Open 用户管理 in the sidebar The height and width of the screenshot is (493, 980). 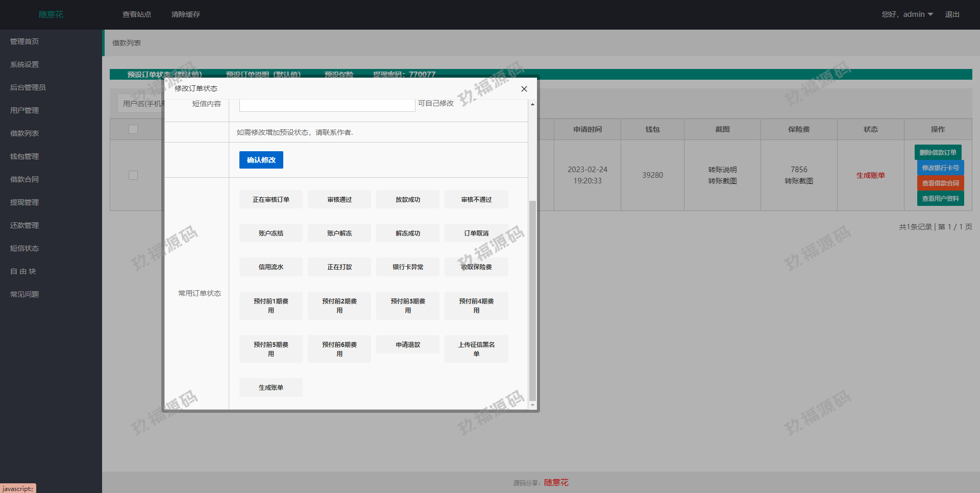24,110
